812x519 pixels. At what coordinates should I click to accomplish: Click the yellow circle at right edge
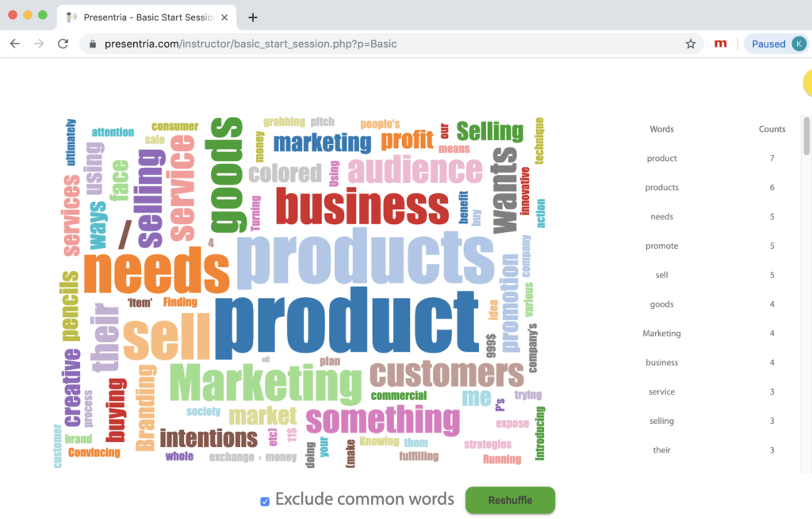click(807, 82)
